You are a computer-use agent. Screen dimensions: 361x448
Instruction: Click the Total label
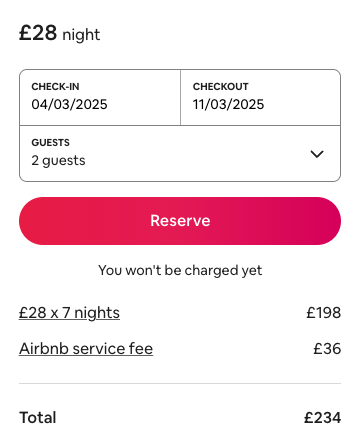click(x=38, y=418)
